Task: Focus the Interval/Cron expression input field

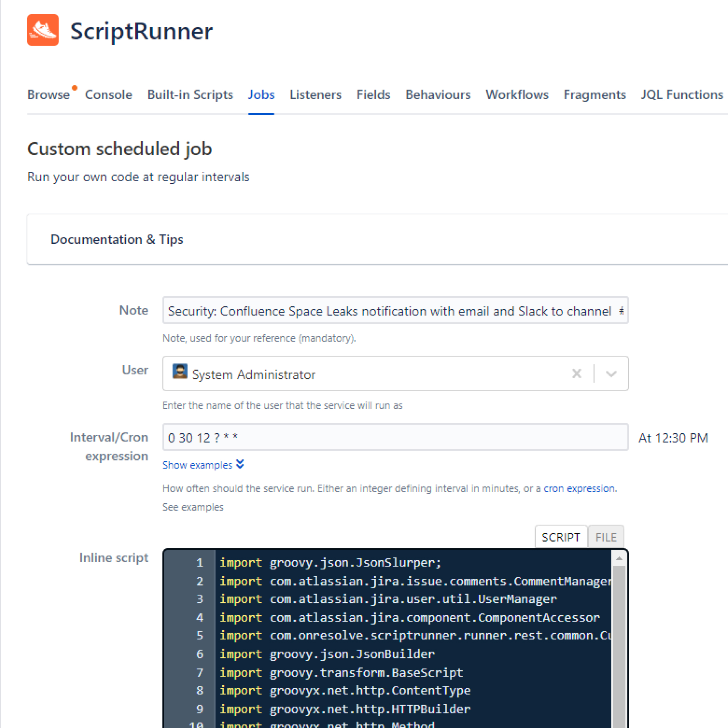Action: [x=395, y=437]
